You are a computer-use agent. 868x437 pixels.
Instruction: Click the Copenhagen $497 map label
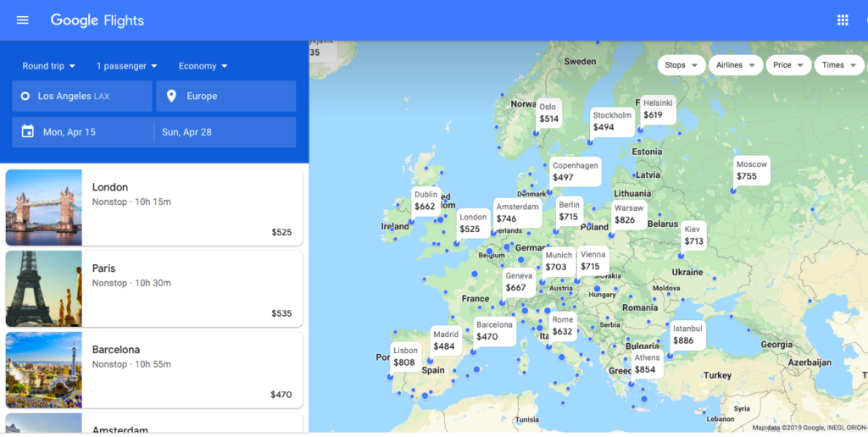[x=576, y=171]
